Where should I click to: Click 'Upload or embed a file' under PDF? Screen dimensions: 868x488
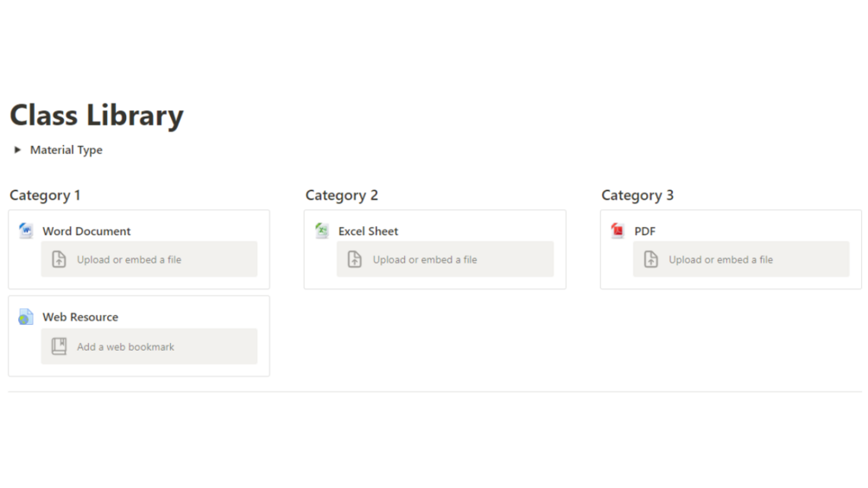click(720, 259)
